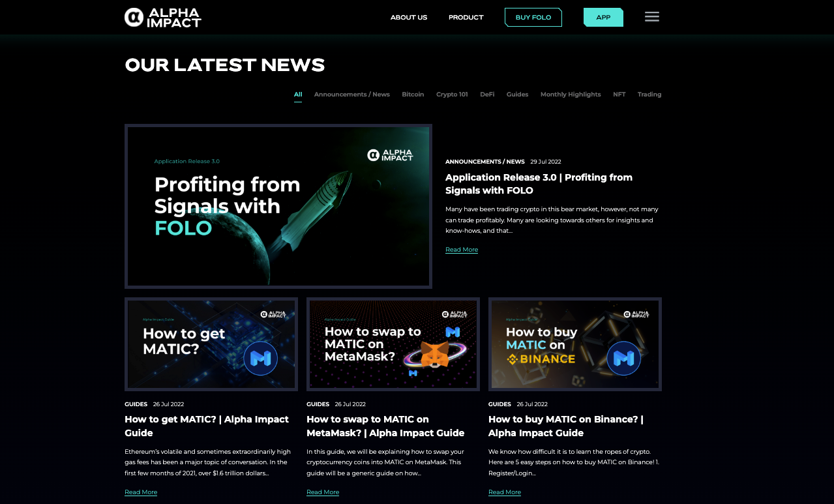Click the BUY FOLO button
The image size is (834, 504).
(x=533, y=18)
